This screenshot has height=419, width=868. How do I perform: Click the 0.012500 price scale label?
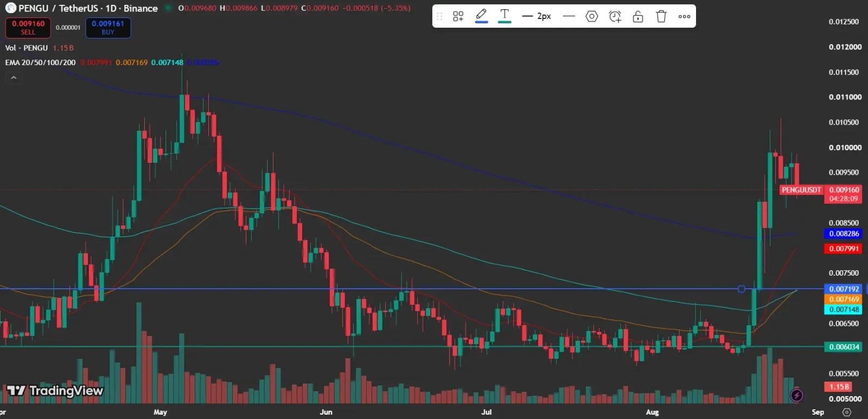[x=844, y=22]
